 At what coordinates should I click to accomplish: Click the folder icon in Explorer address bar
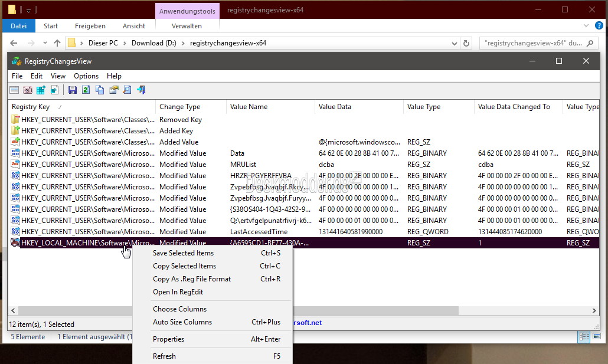coord(72,43)
